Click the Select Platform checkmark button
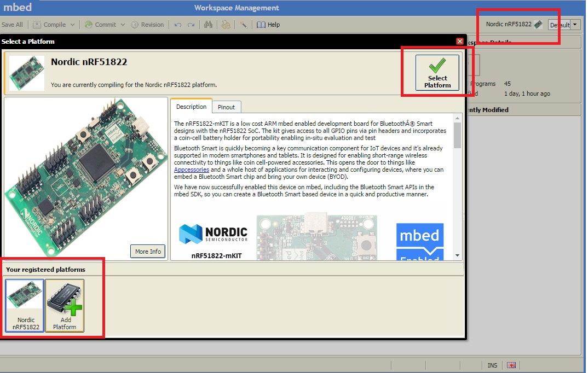 click(x=437, y=73)
